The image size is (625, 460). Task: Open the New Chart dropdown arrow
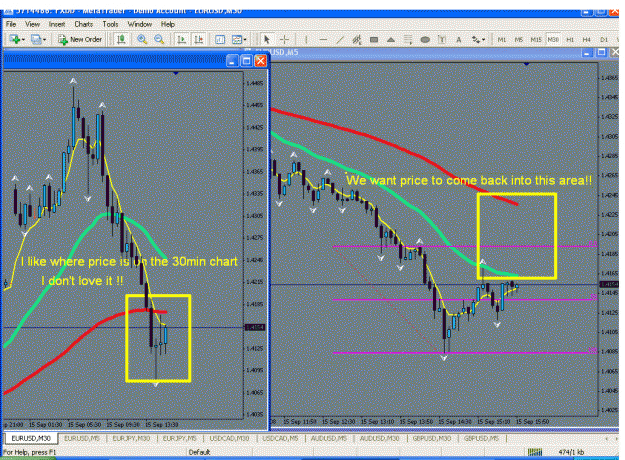pyautogui.click(x=24, y=40)
